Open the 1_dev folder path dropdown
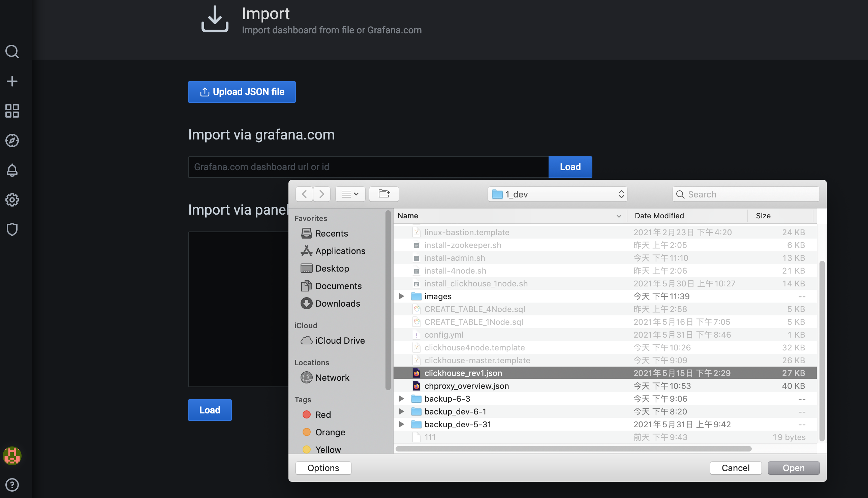 pos(557,194)
